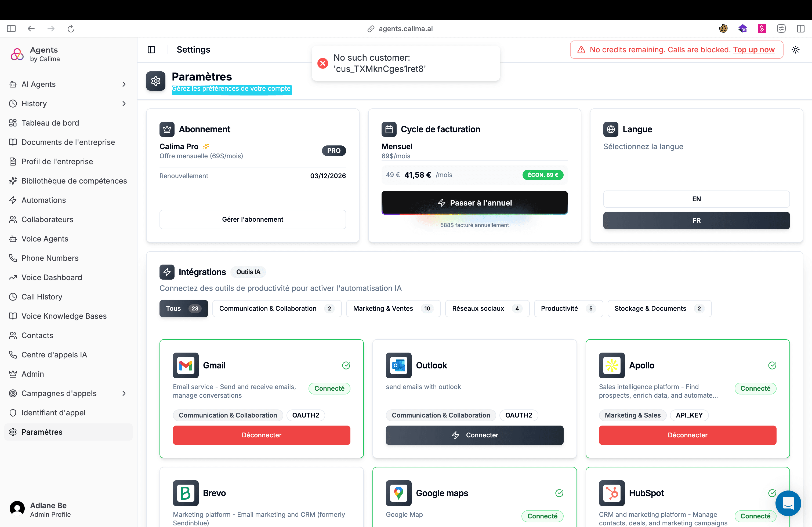Screen dimensions: 812x527
Task: Reload the page with the refresh icon
Action: 71,29
